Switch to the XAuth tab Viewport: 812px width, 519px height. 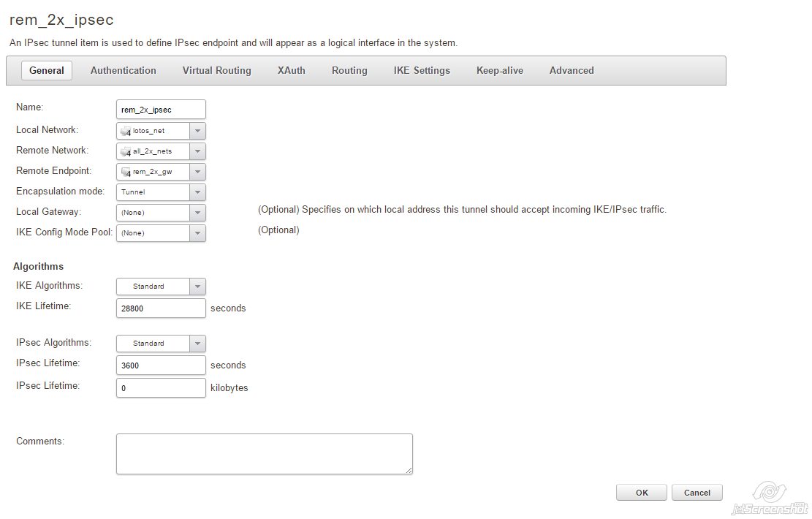pyautogui.click(x=291, y=70)
